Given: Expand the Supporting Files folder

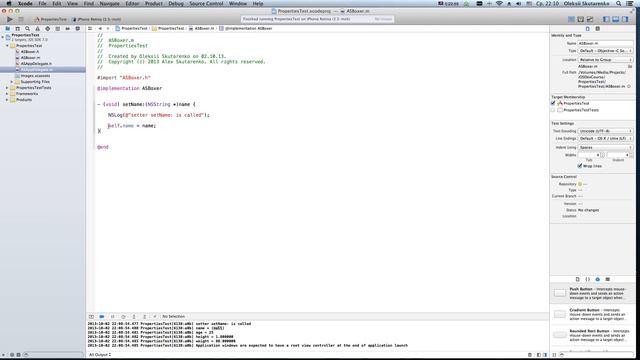Looking at the screenshot, I should pos(12,82).
